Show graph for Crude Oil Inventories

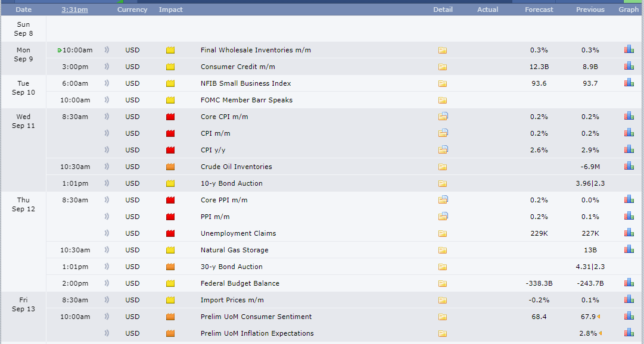pos(629,166)
